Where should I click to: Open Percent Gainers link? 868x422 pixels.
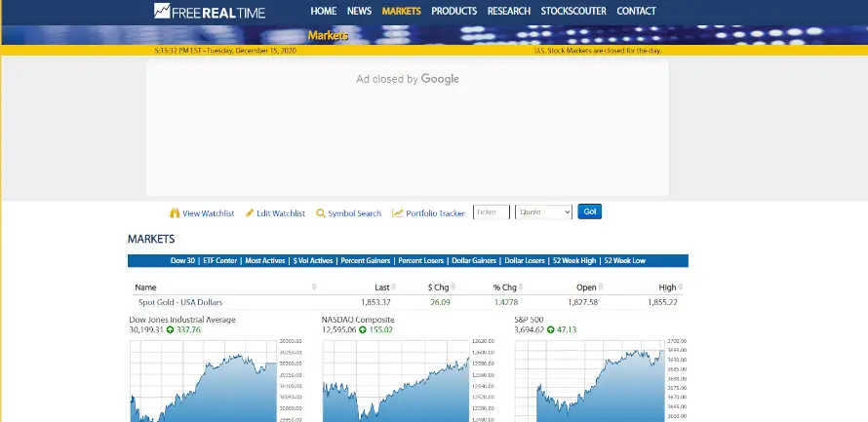click(366, 260)
